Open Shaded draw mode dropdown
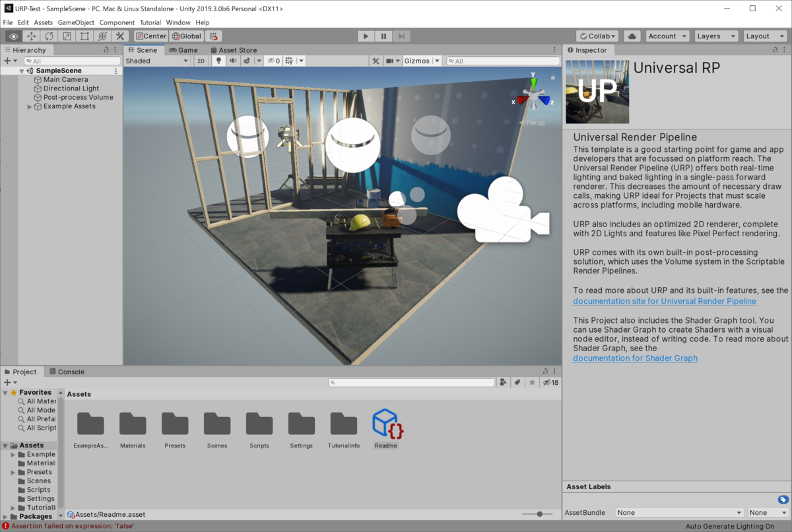 click(x=157, y=61)
